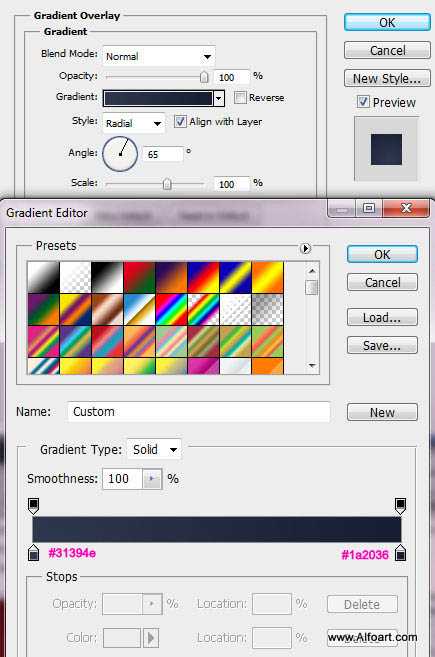Image resolution: width=435 pixels, height=657 pixels.
Task: Toggle the Reverse checkbox
Action: click(240, 98)
